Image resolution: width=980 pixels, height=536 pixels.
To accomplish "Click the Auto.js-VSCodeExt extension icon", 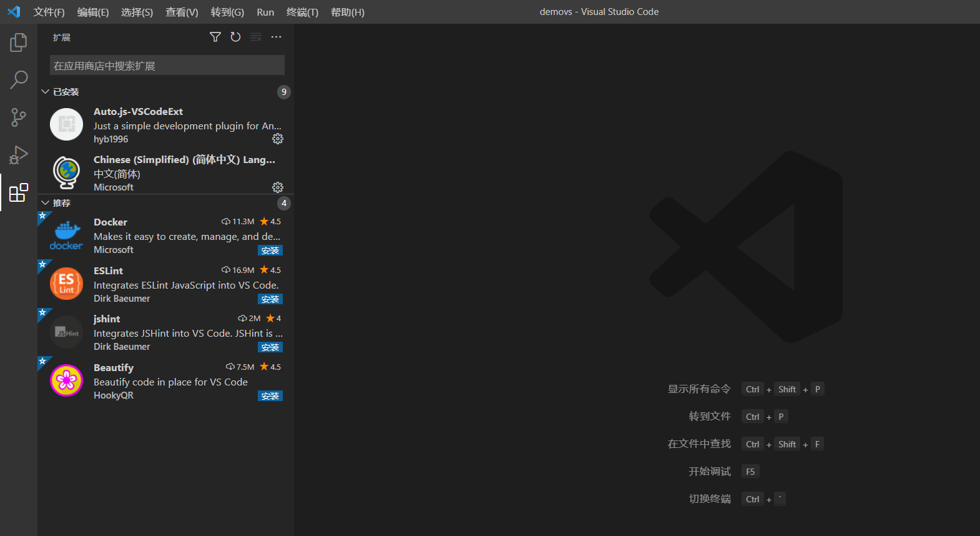I will pos(66,124).
